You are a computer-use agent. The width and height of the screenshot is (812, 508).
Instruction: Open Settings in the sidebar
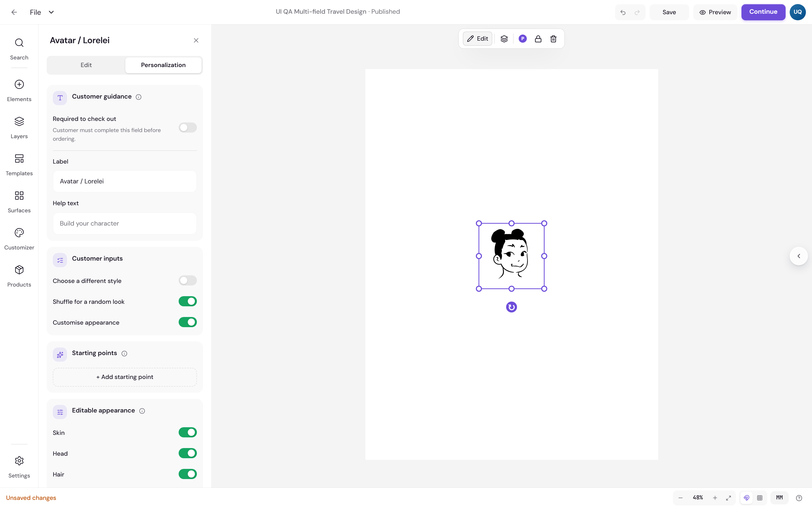click(x=19, y=467)
